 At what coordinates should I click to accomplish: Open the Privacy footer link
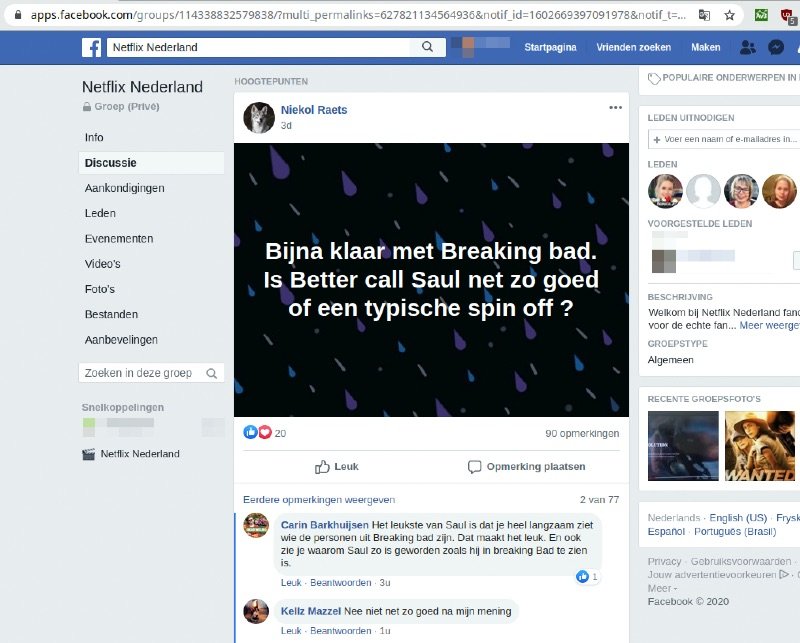664,562
